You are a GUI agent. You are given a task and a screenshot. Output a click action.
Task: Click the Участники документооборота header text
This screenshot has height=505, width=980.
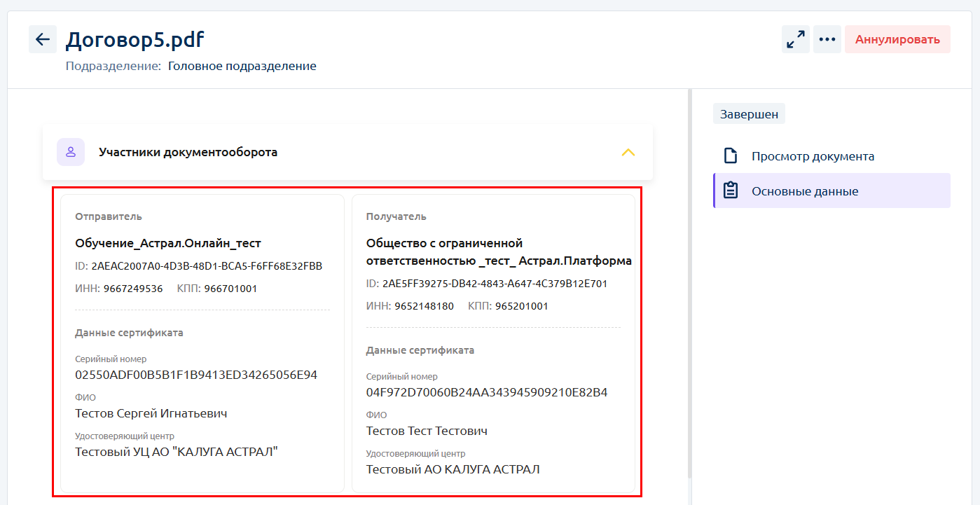click(x=188, y=152)
